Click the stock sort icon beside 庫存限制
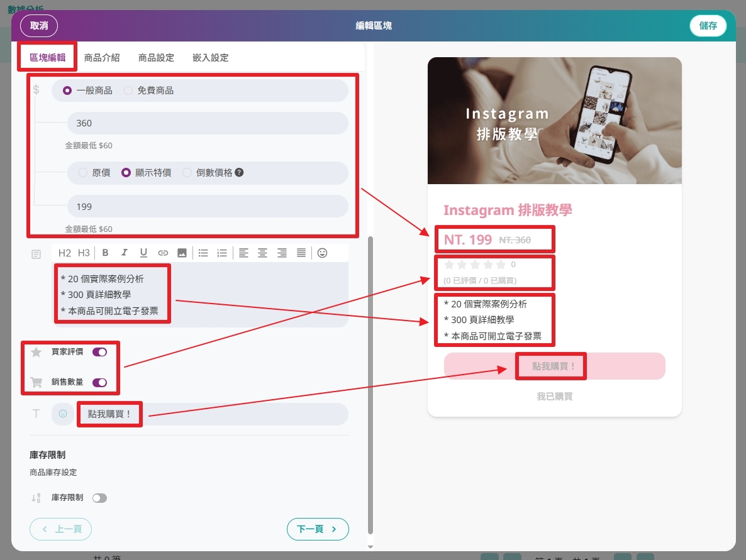The image size is (746, 560). click(36, 498)
